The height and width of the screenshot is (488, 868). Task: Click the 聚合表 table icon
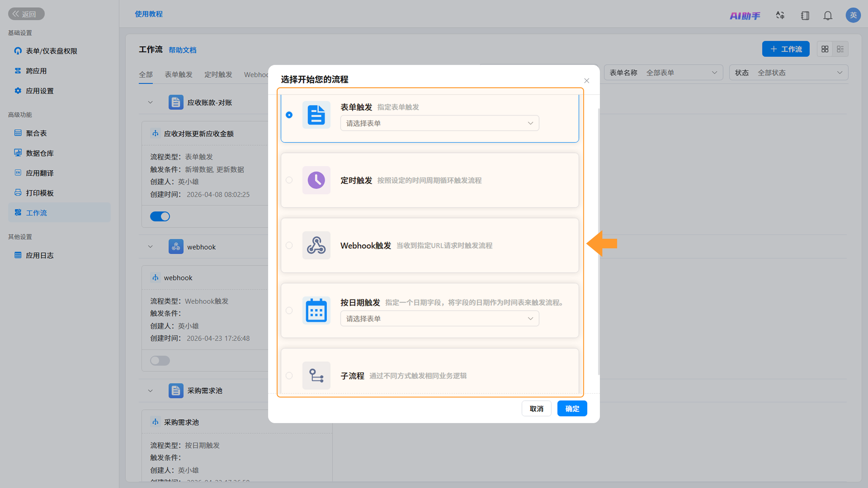(x=18, y=133)
